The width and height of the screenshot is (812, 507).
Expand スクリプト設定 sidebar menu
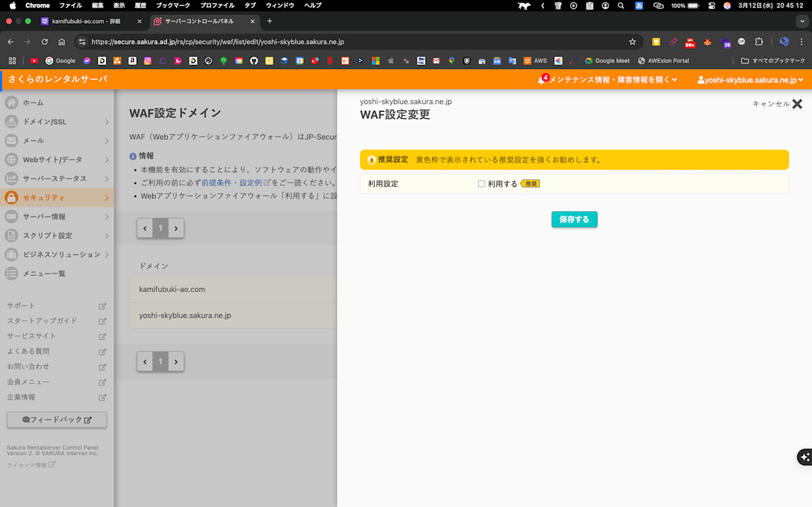pyautogui.click(x=57, y=236)
